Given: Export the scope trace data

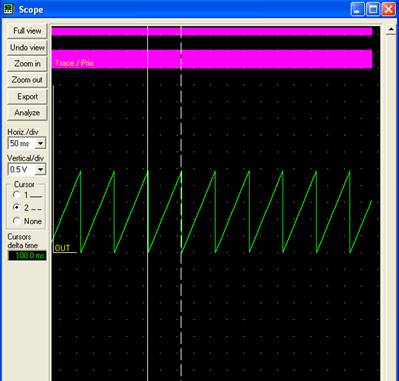Looking at the screenshot, I should pos(27,97).
